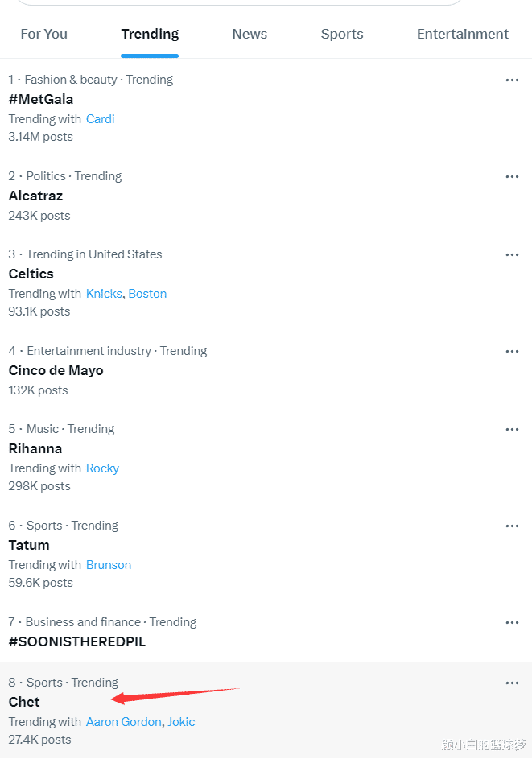The width and height of the screenshot is (532, 759).
Task: Open the Rocky related trend link
Action: pyautogui.click(x=102, y=468)
